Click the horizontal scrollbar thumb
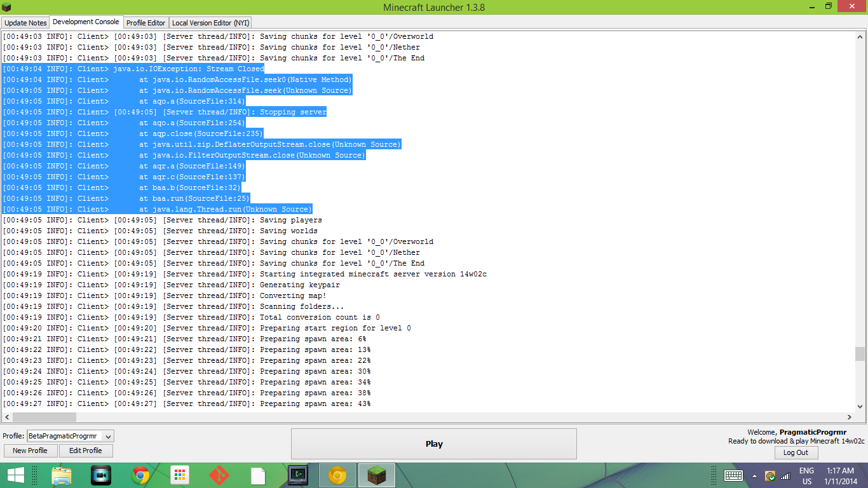The image size is (868, 488). tap(44, 417)
